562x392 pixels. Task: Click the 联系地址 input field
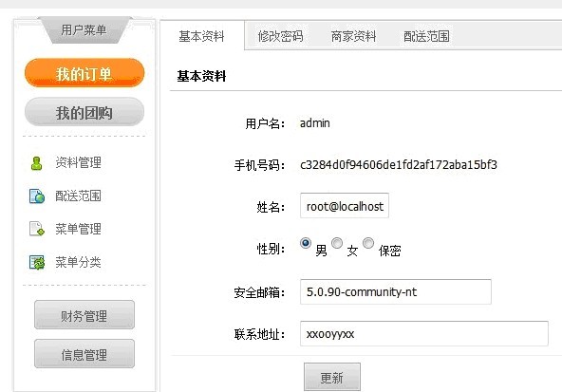[x=424, y=333]
